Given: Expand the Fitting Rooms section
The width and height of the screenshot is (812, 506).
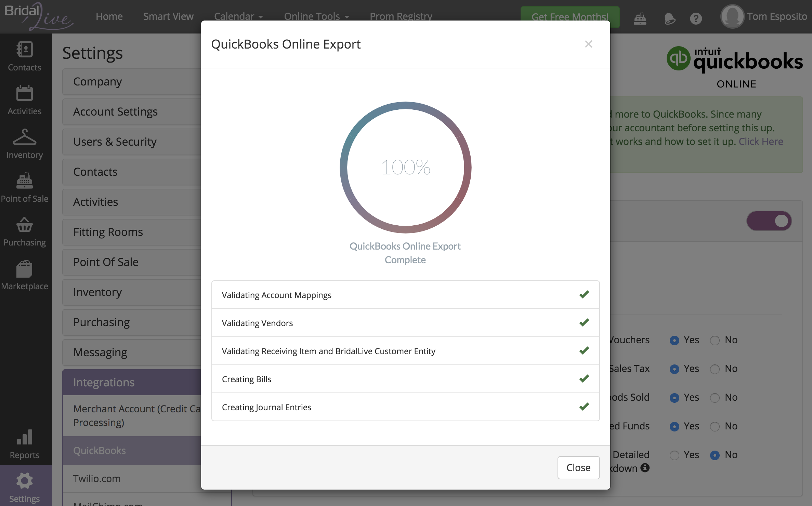Looking at the screenshot, I should point(132,232).
